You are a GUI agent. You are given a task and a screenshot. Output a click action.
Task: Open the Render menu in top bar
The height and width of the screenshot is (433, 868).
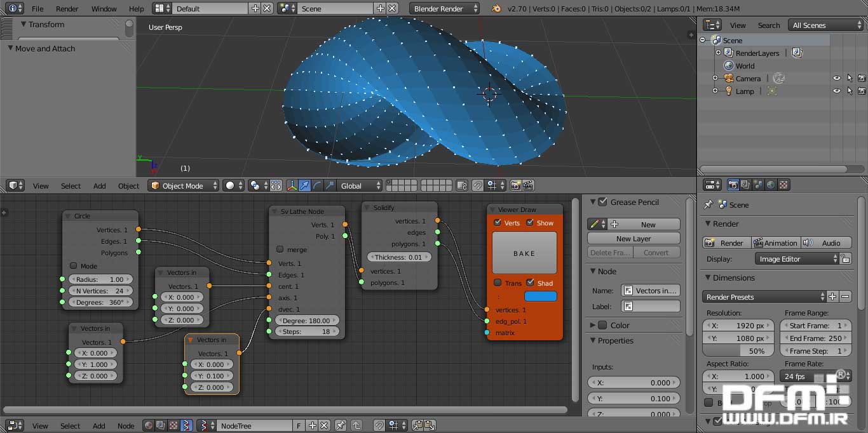pyautogui.click(x=67, y=8)
